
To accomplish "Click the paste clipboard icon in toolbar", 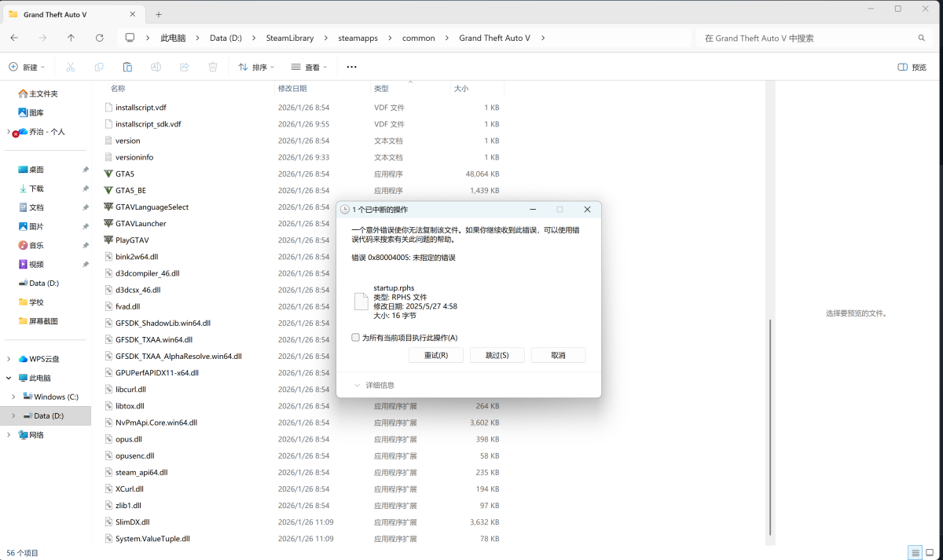I will [x=127, y=68].
